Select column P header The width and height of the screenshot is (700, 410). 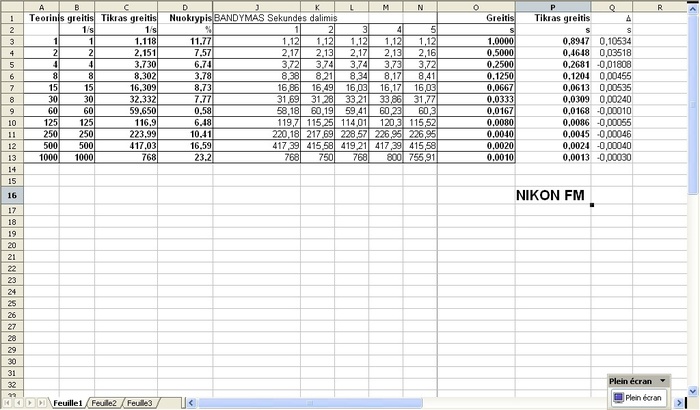click(553, 6)
